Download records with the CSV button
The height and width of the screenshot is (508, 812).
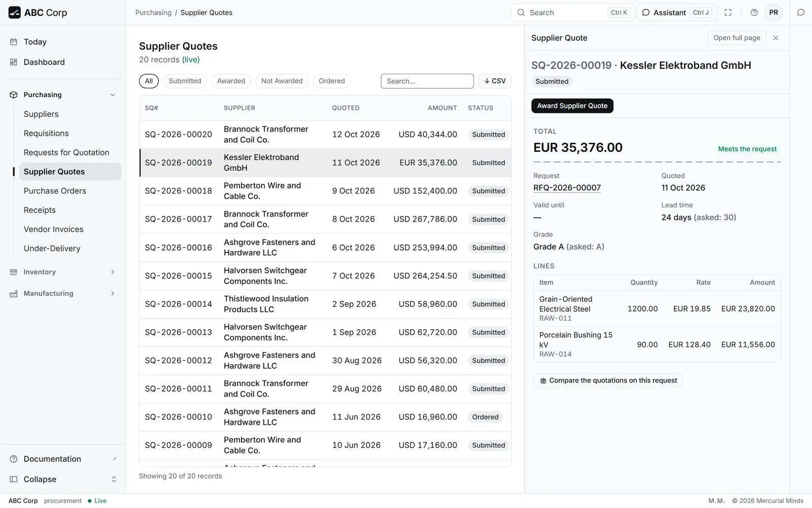(x=495, y=81)
